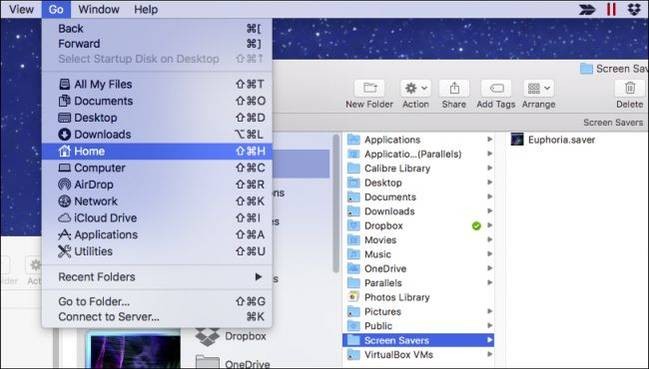Select the Parallels folder row
Viewport: 649px width, 369px height.
click(x=418, y=283)
